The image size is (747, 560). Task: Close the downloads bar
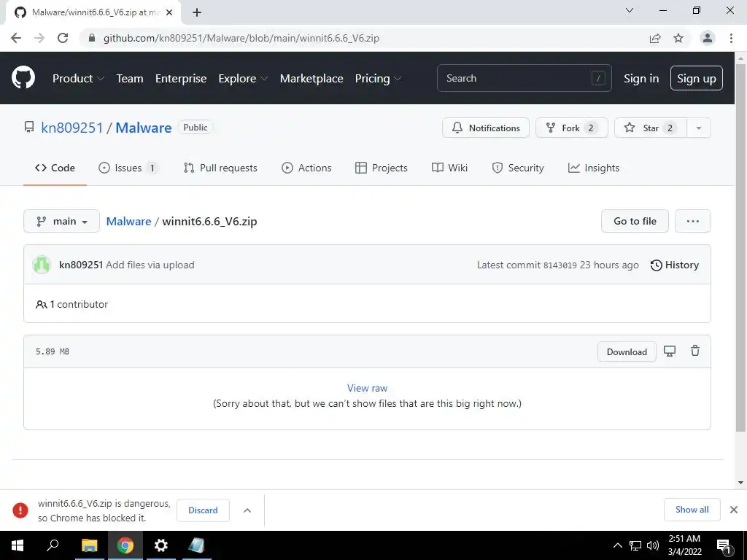(734, 510)
